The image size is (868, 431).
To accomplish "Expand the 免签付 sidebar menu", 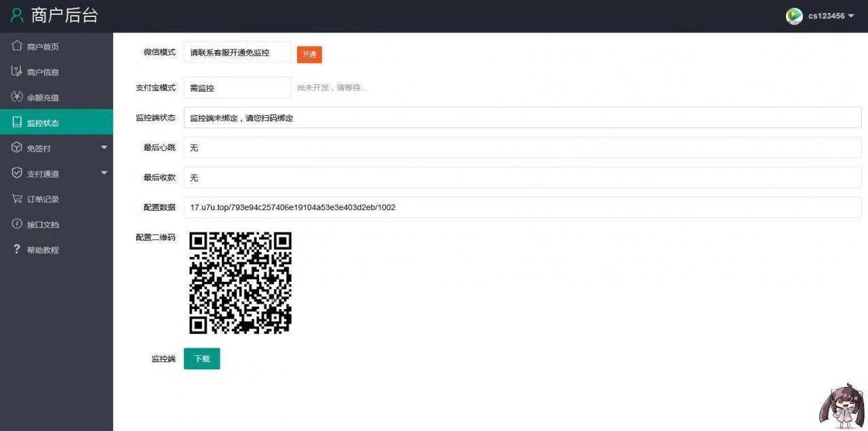I will click(56, 147).
